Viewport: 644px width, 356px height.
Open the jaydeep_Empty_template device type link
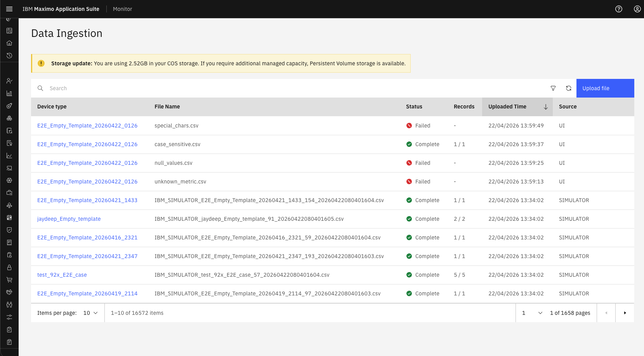click(x=69, y=219)
